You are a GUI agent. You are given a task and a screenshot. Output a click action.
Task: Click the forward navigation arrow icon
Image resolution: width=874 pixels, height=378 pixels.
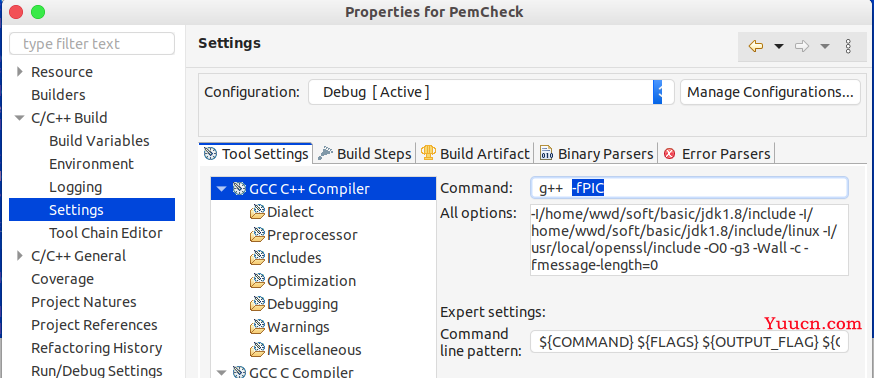(802, 46)
